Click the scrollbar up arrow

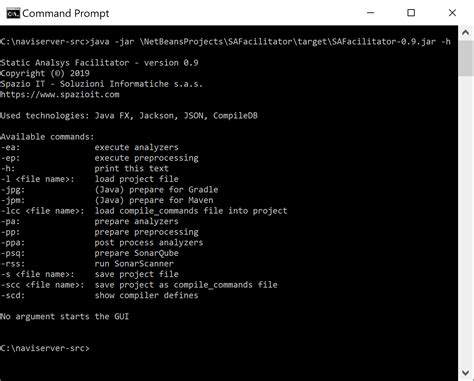(466, 33)
